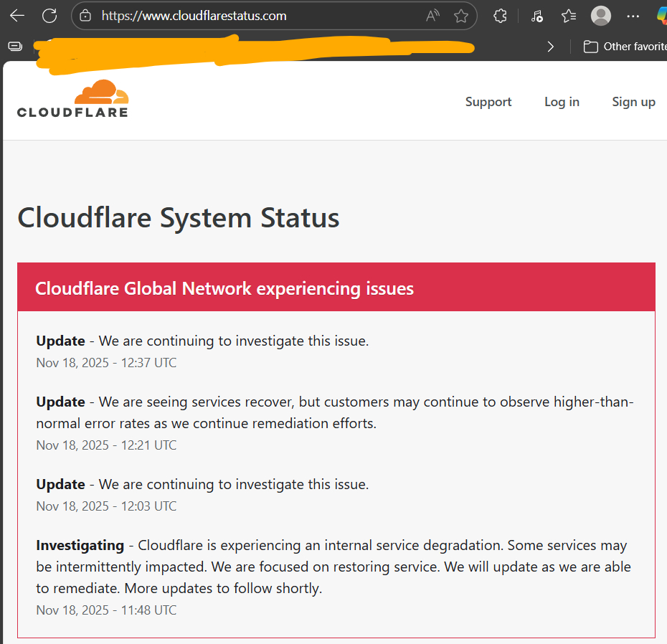Click the leftmost favorites bar tab icon

14,47
